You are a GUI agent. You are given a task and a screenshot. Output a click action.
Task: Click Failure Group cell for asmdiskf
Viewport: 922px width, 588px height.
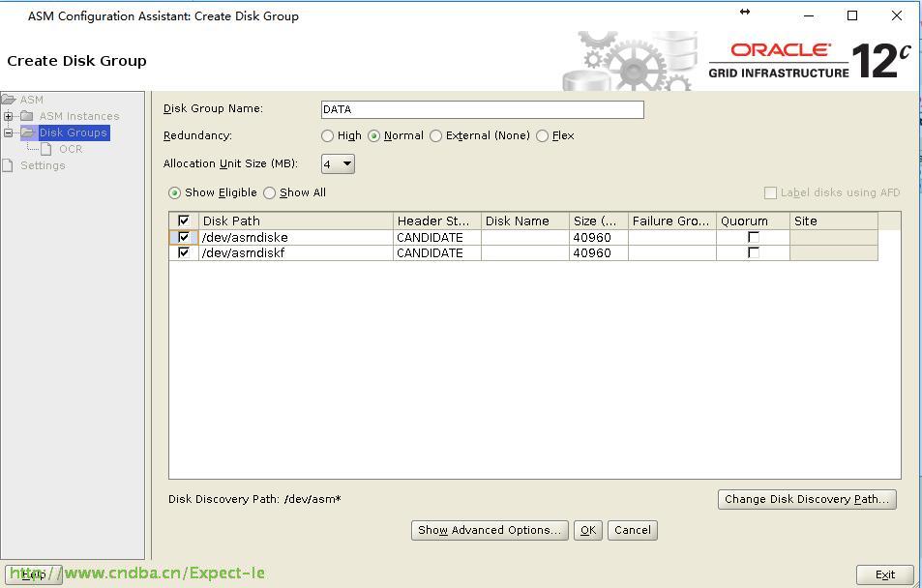pos(672,252)
